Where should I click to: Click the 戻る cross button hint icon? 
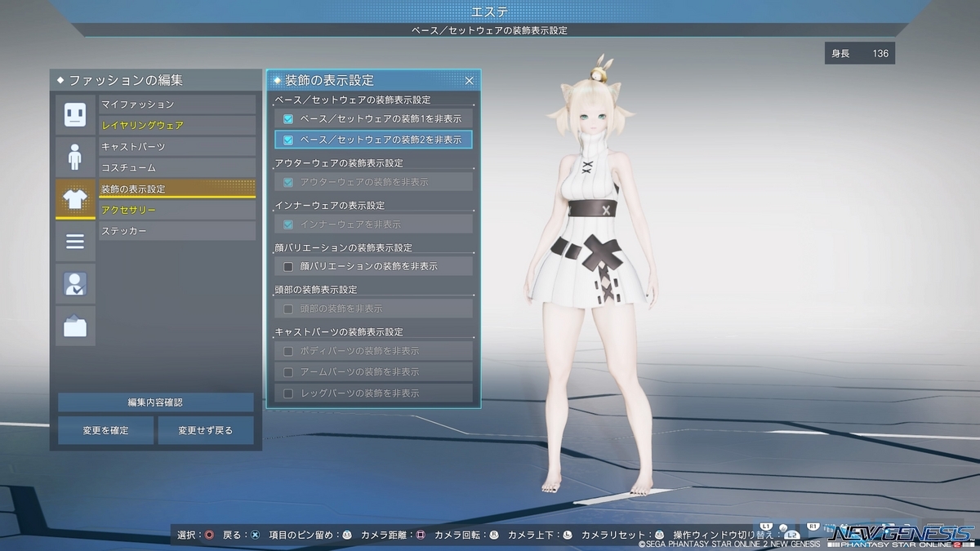(x=255, y=535)
